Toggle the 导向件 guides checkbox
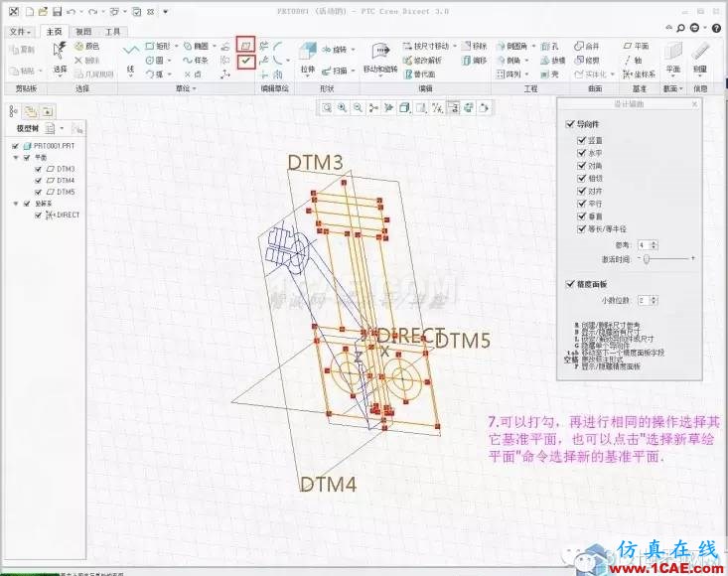Screen dimensions: 728x576 coord(570,123)
